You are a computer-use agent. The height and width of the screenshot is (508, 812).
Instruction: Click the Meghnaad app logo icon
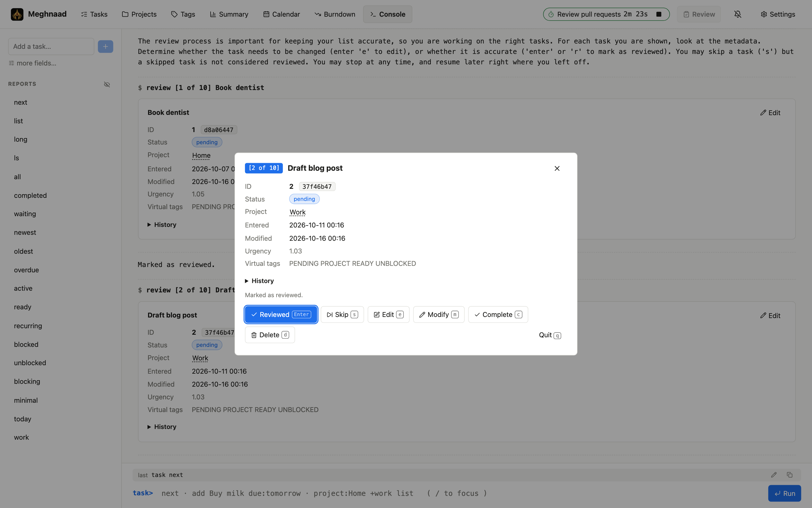tap(17, 14)
